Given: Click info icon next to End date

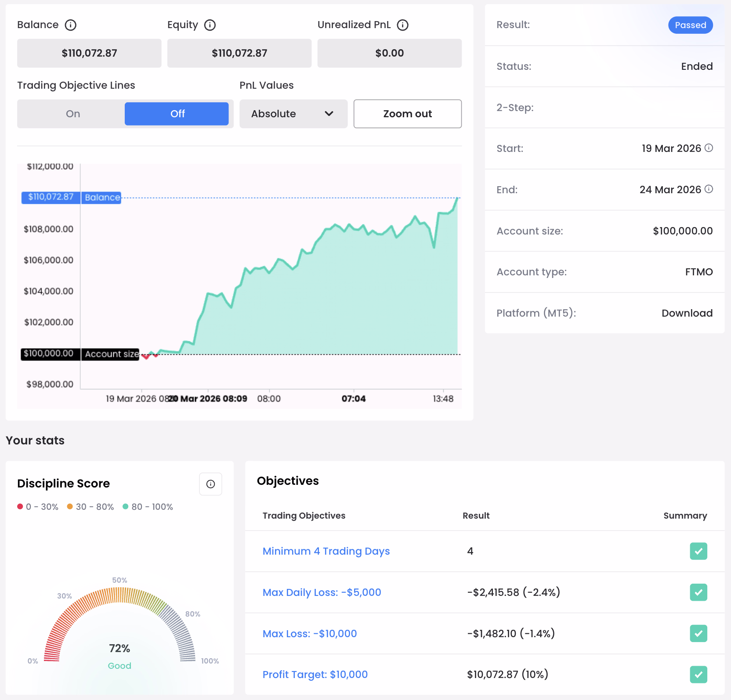Looking at the screenshot, I should coord(709,189).
